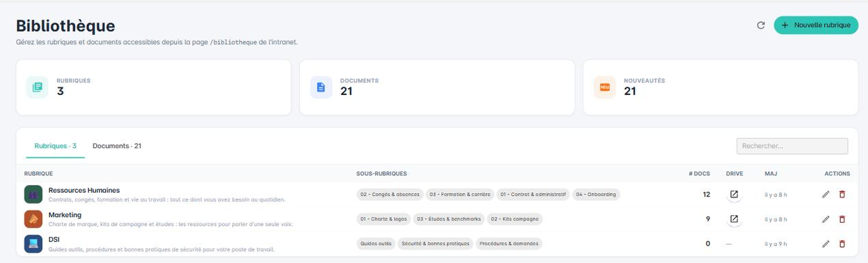Image resolution: width=868 pixels, height=263 pixels.
Task: Click the DRIVE column header
Action: pyautogui.click(x=734, y=174)
